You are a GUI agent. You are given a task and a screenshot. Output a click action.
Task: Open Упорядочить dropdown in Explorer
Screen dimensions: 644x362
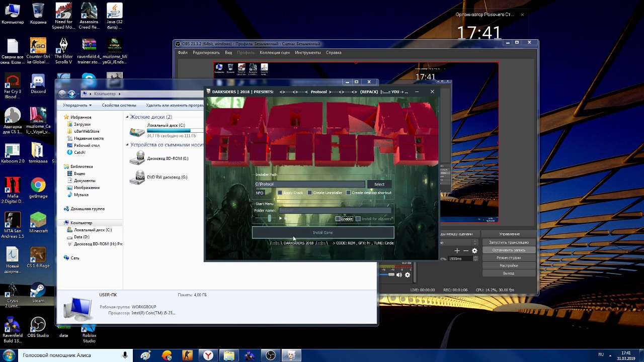coord(77,105)
